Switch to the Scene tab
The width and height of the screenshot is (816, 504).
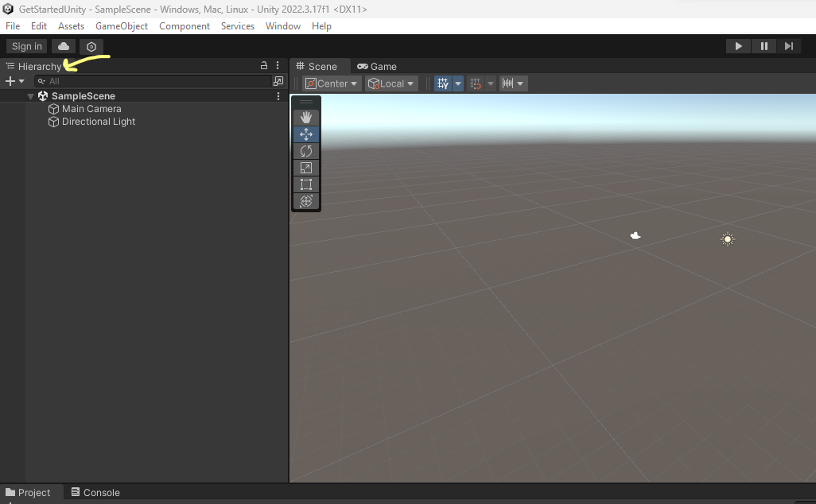point(317,66)
